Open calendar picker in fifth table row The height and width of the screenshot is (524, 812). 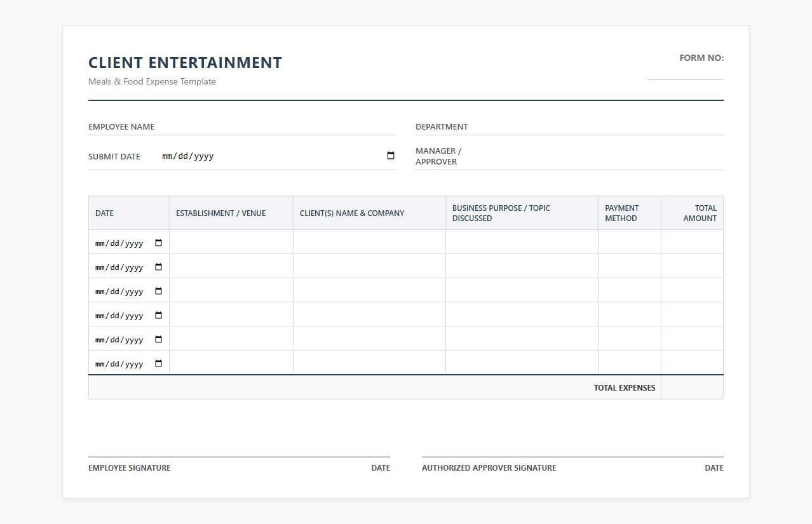[159, 339]
